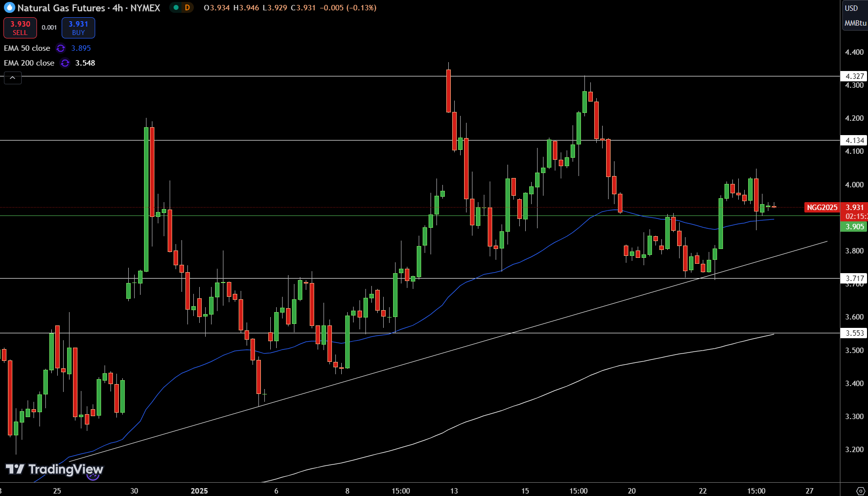The height and width of the screenshot is (496, 868).
Task: Click the H3.946 high value in header
Action: pos(246,8)
